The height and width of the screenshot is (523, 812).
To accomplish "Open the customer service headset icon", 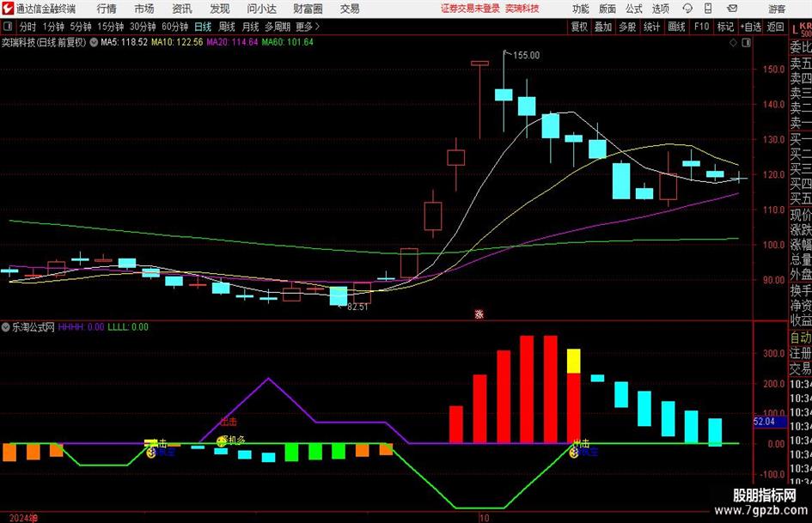I will [687, 9].
